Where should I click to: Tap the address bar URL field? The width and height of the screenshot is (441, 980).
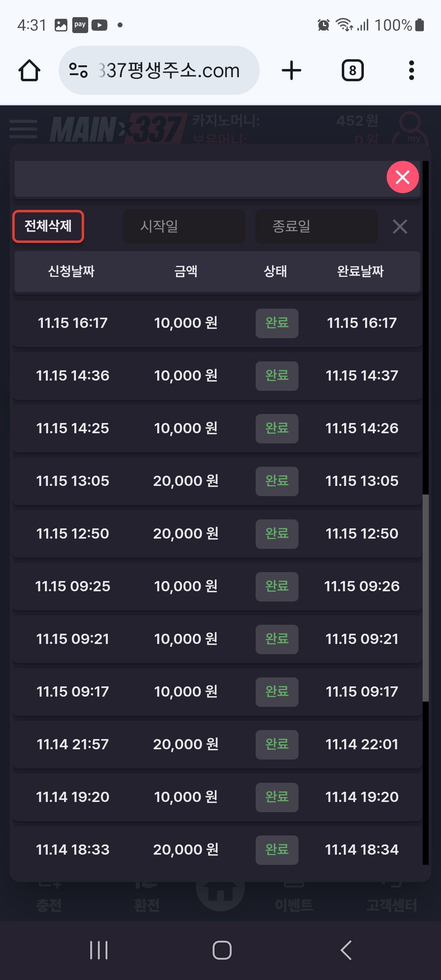coord(168,71)
